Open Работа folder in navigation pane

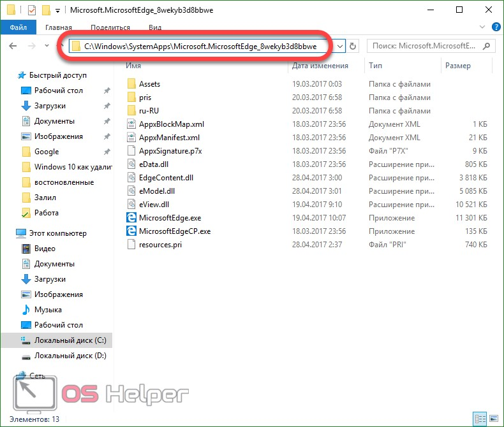47,213
